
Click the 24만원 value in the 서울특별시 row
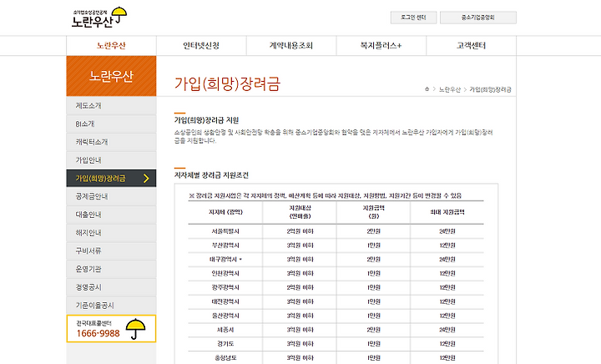pos(447,231)
